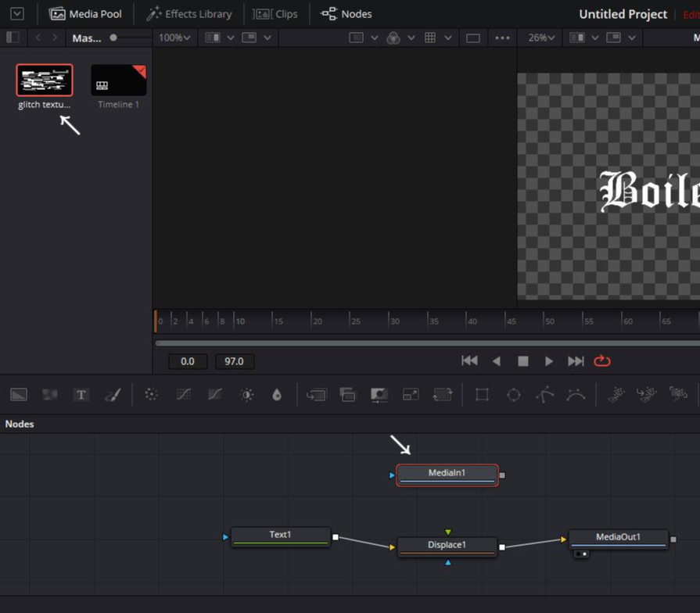Viewport: 700px width, 613px height.
Task: Add an Ellipse mask node
Action: 513,395
